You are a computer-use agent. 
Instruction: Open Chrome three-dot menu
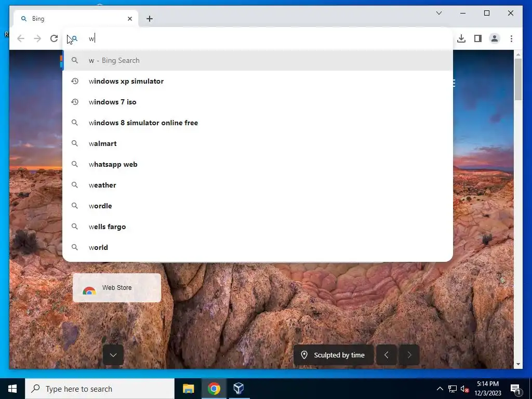tap(511, 38)
